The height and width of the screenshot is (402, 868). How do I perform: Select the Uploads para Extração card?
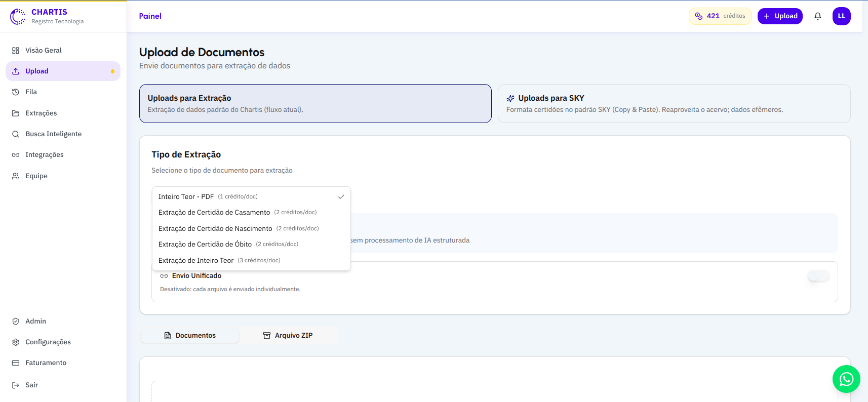[315, 103]
